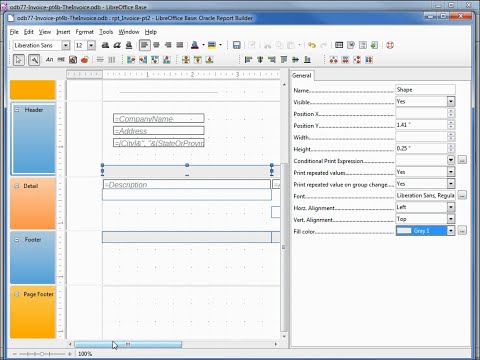Toggle the Properties pane icon
This screenshot has height=360, width=480.
351,45
